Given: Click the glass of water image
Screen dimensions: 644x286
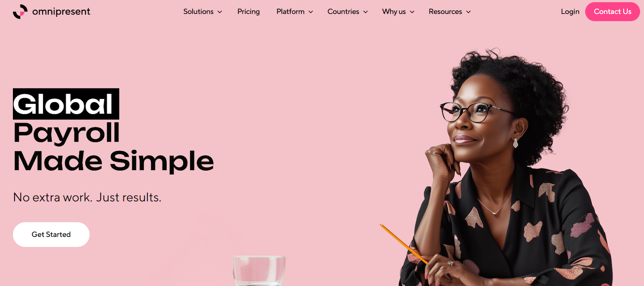Looking at the screenshot, I should pos(260,271).
